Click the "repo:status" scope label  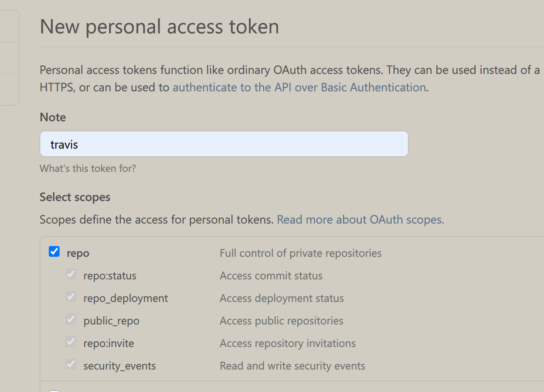pos(110,276)
